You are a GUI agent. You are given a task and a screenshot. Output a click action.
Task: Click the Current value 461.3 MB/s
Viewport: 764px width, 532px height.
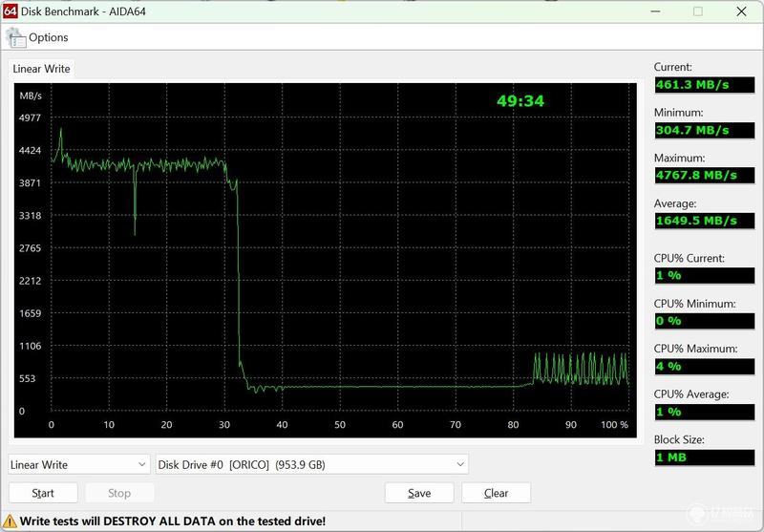[x=705, y=85]
